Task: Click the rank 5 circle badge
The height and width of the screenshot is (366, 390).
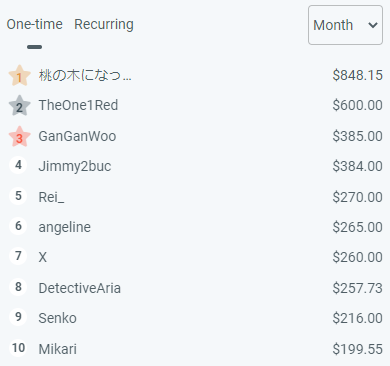Action: point(18,196)
